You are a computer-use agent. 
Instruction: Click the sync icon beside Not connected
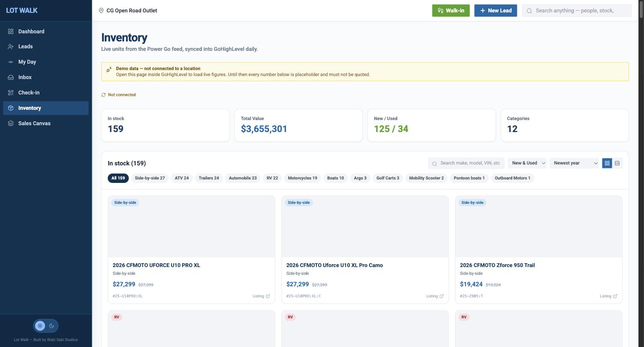click(x=103, y=95)
